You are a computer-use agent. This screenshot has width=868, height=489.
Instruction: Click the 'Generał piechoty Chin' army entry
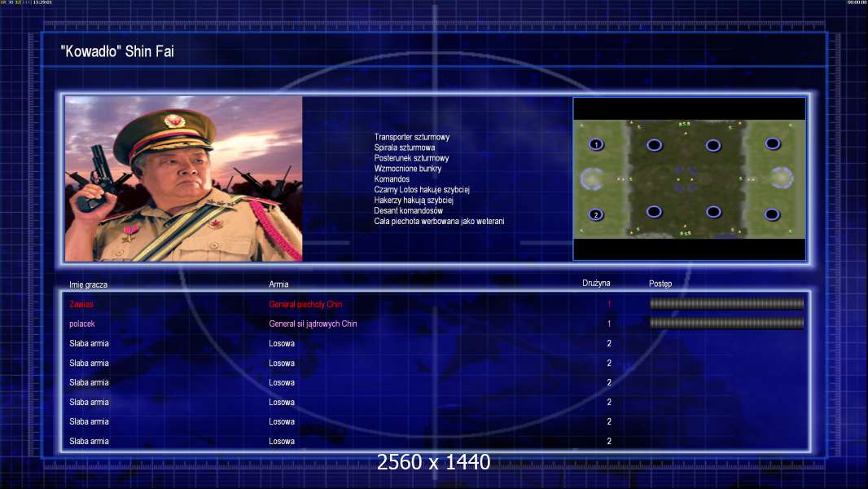[x=305, y=304]
